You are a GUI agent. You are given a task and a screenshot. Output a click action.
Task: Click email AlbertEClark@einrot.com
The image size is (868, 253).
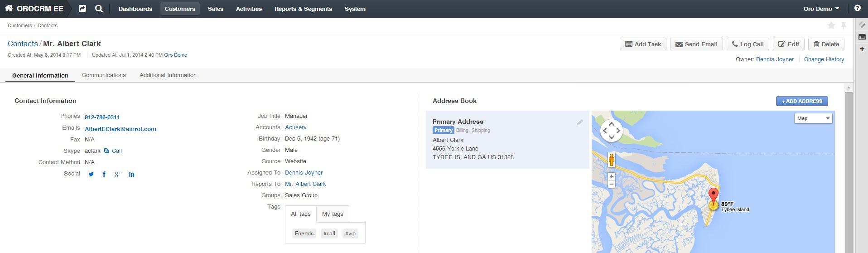pos(121,129)
